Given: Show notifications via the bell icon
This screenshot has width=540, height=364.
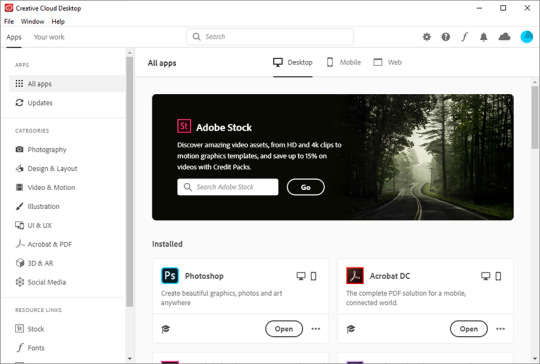Looking at the screenshot, I should point(484,37).
